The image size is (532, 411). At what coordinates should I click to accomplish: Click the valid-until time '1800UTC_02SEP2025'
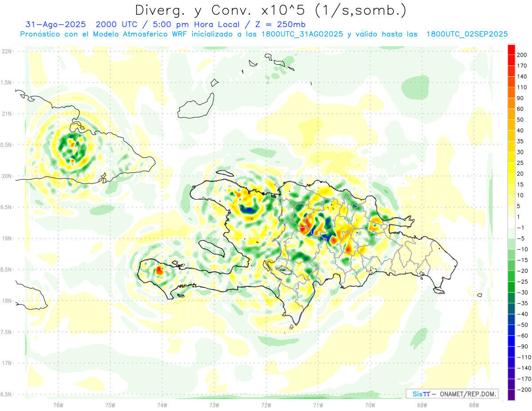(x=467, y=34)
